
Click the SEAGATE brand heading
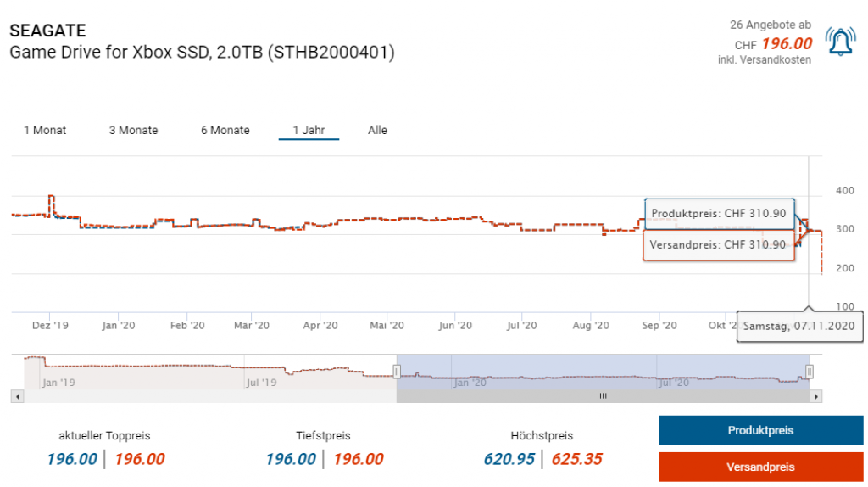pyautogui.click(x=47, y=31)
